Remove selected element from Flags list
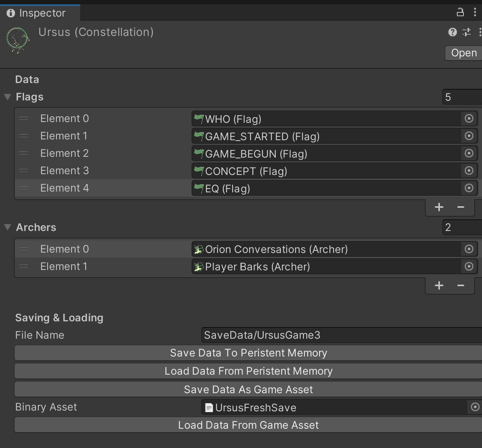The image size is (482, 448). 460,207
